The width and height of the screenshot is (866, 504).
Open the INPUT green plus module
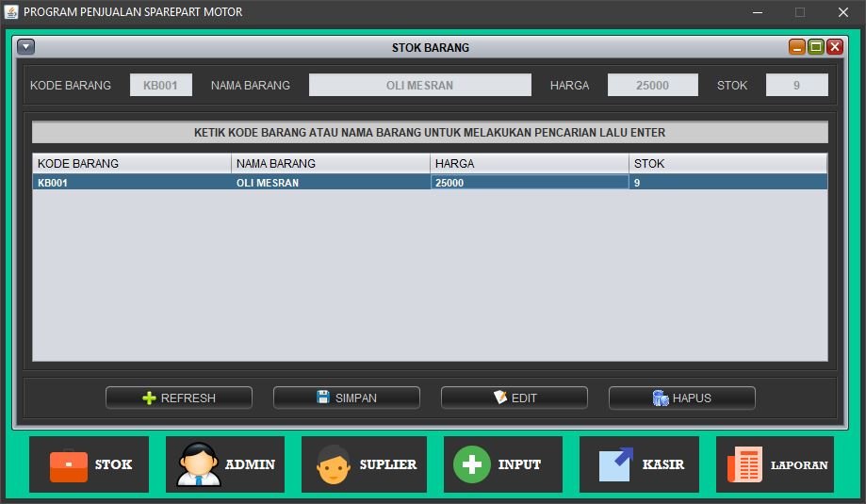(x=502, y=464)
